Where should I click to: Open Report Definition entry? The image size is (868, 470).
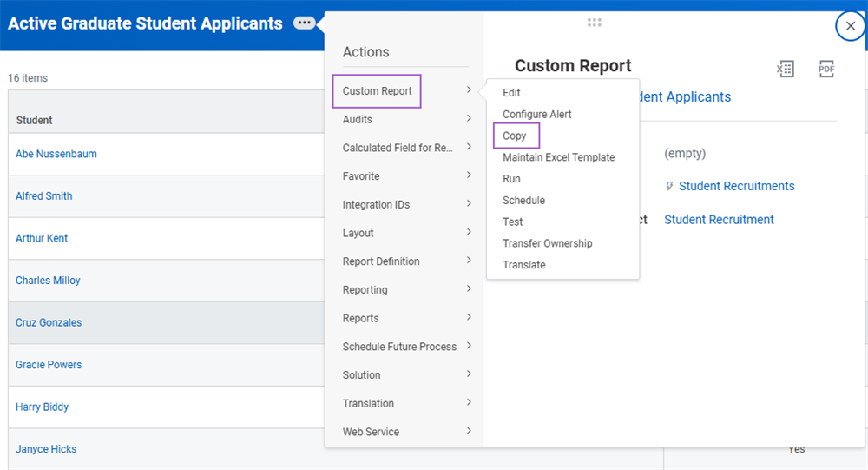[381, 261]
